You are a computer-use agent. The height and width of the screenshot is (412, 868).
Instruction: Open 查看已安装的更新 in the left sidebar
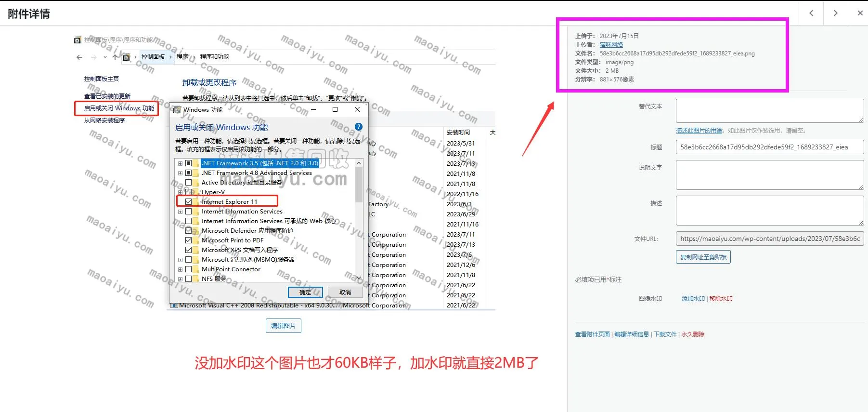pos(107,96)
